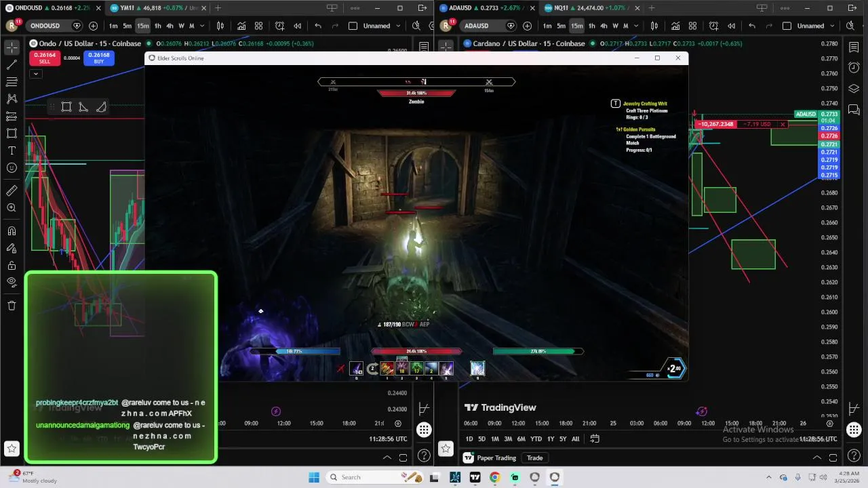Expand timeframe dropdown chevron in ADAUSD window
Image resolution: width=868 pixels, height=488 pixels.
(636, 26)
